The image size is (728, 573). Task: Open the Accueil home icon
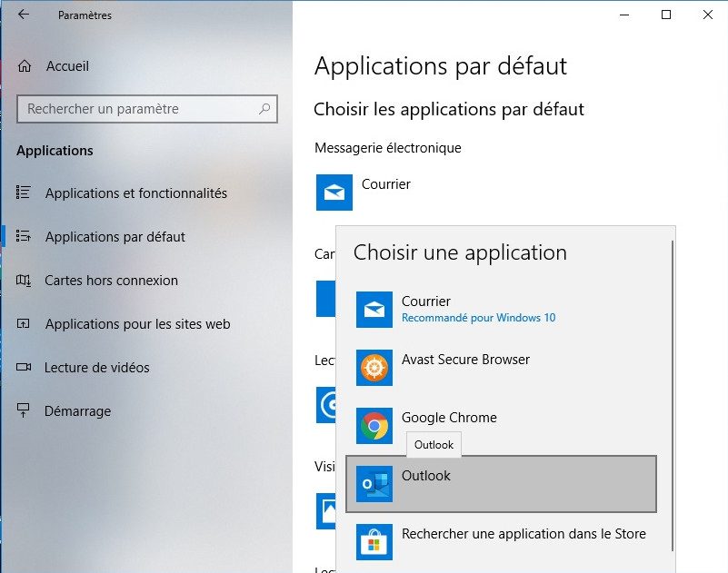coord(25,66)
